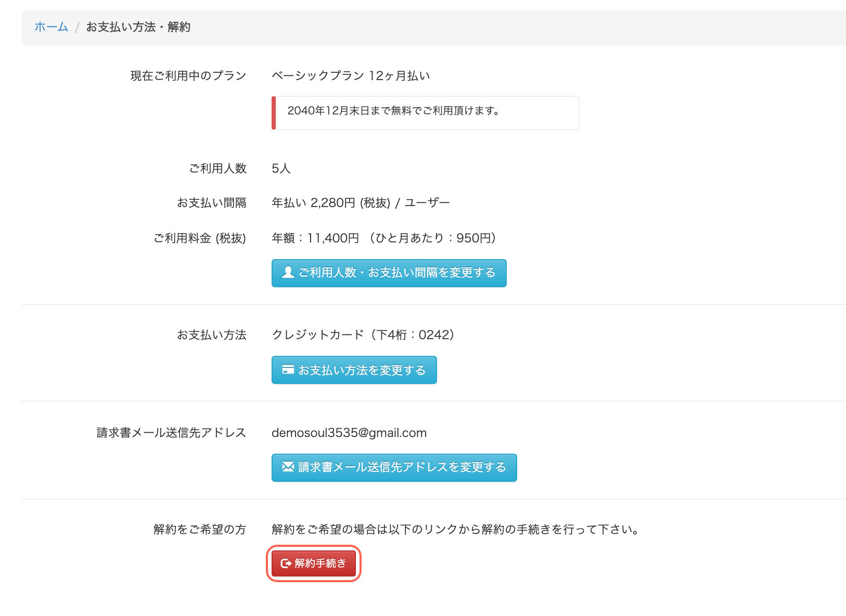This screenshot has width=846, height=616.
Task: Click the demosoul3535@gmail.com address text
Action: coord(349,433)
